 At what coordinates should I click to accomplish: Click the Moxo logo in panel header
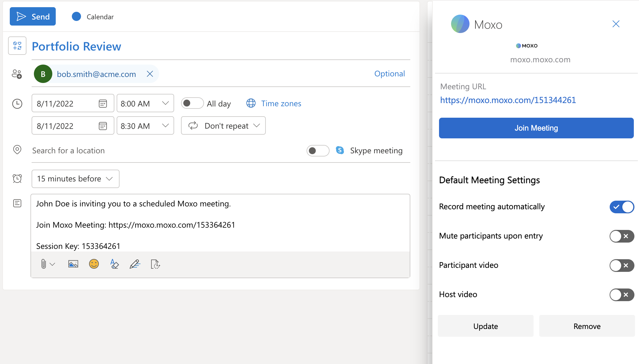coord(460,24)
